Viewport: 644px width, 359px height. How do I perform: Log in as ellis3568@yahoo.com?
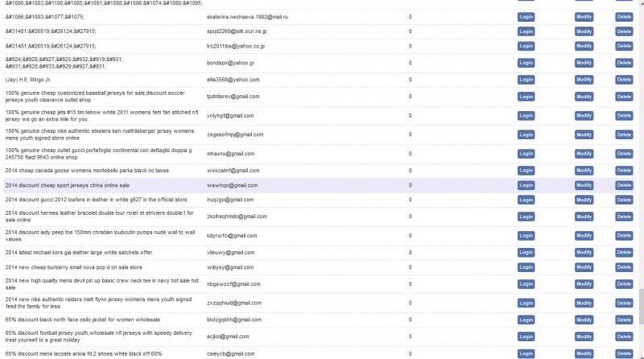pyautogui.click(x=526, y=80)
